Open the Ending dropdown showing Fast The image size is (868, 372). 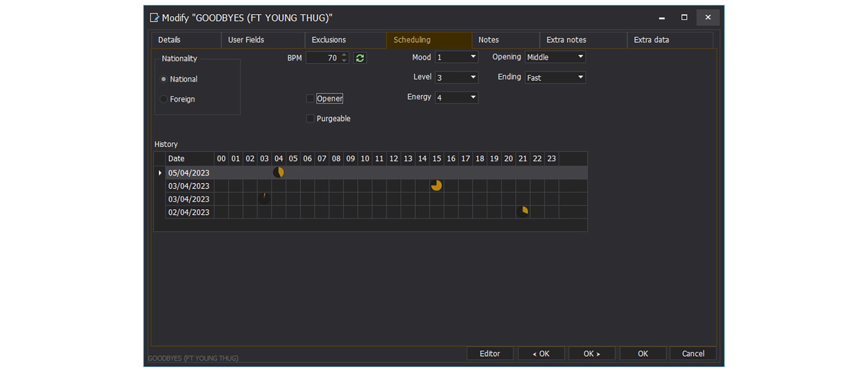pyautogui.click(x=580, y=77)
